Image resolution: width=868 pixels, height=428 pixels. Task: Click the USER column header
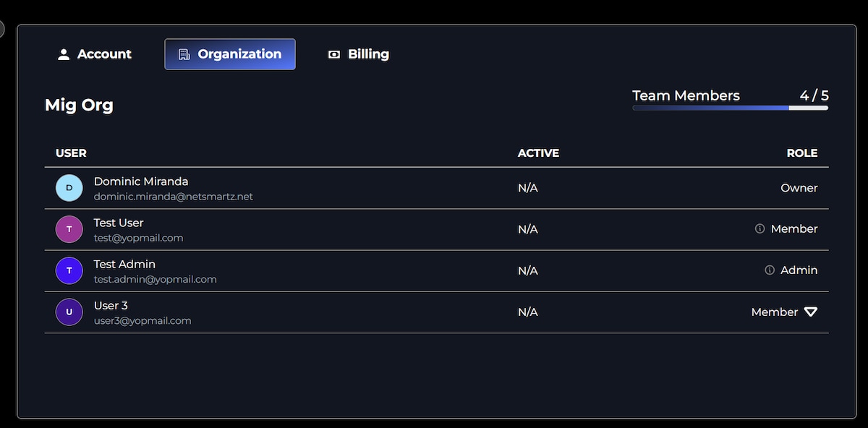(71, 153)
